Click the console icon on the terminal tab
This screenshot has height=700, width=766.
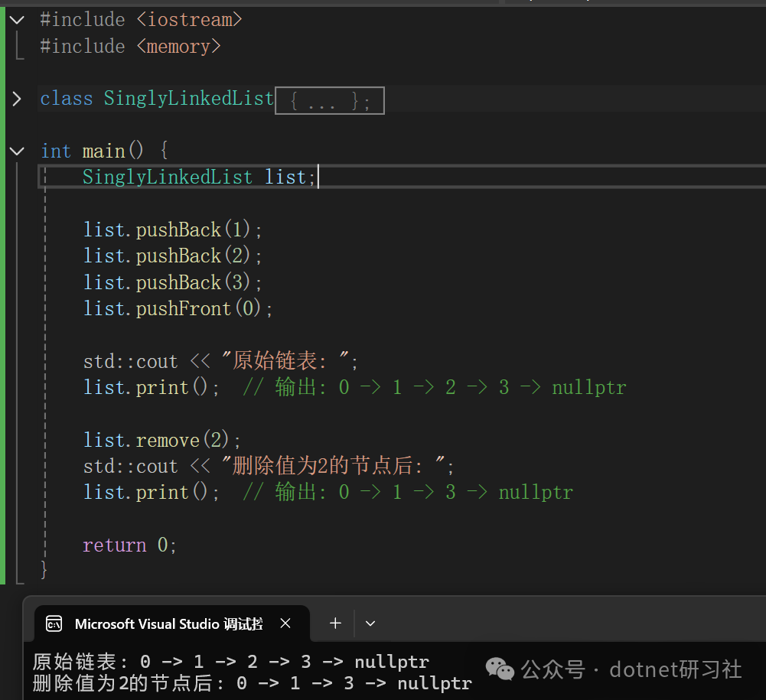[54, 623]
